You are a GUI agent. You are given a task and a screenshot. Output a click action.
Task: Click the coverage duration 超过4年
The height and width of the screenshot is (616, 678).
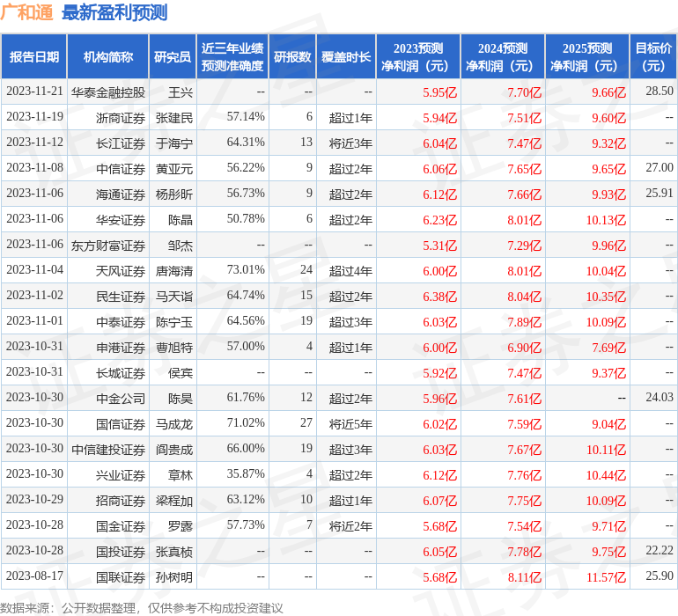coord(350,271)
